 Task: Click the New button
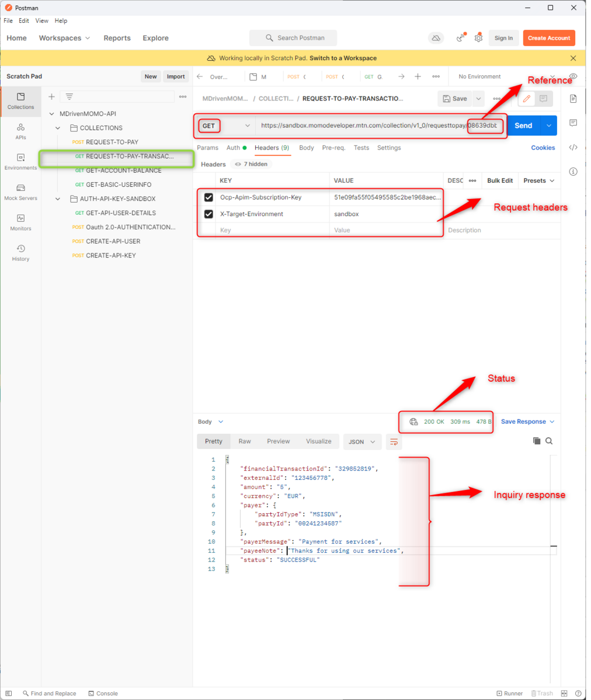point(151,76)
